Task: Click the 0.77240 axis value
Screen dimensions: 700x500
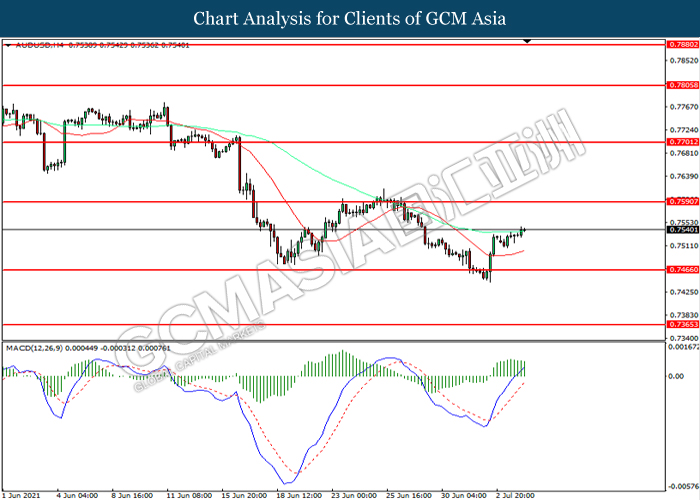Action: [x=684, y=130]
